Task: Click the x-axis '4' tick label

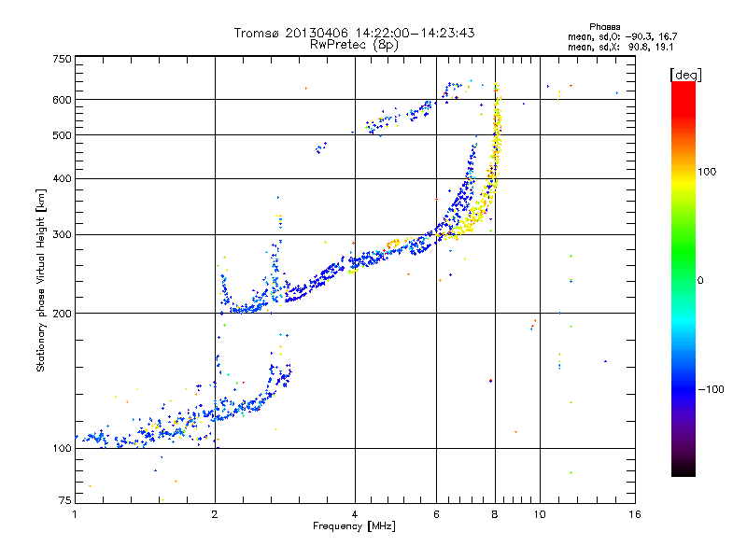Action: (x=355, y=514)
